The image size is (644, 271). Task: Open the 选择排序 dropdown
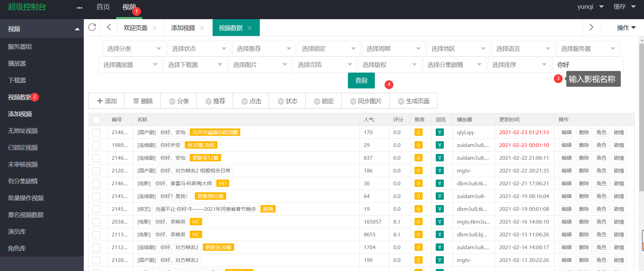519,65
